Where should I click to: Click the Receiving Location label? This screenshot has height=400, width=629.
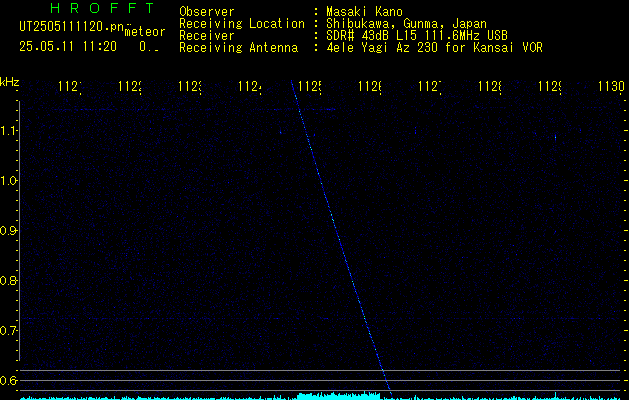click(x=242, y=24)
